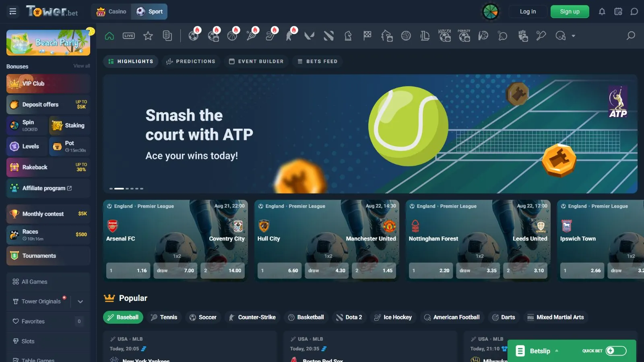Open the Predictions tab
The height and width of the screenshot is (362, 644).
coord(191,62)
